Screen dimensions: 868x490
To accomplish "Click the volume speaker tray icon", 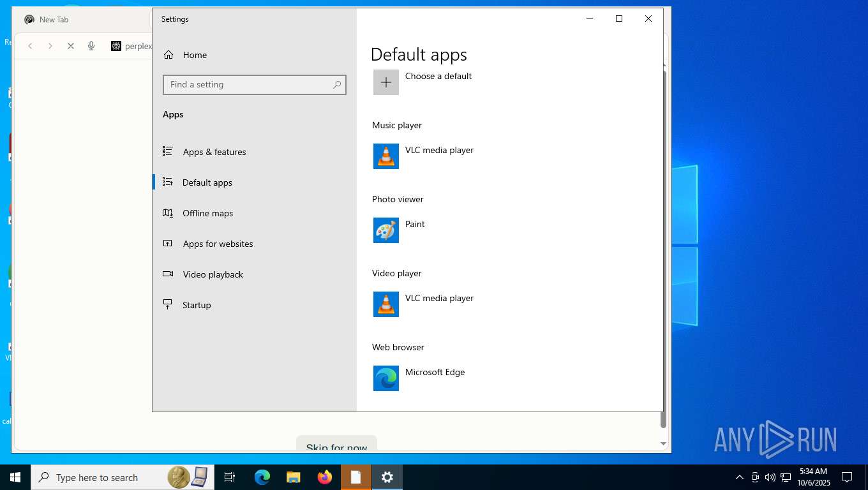I will pos(770,477).
